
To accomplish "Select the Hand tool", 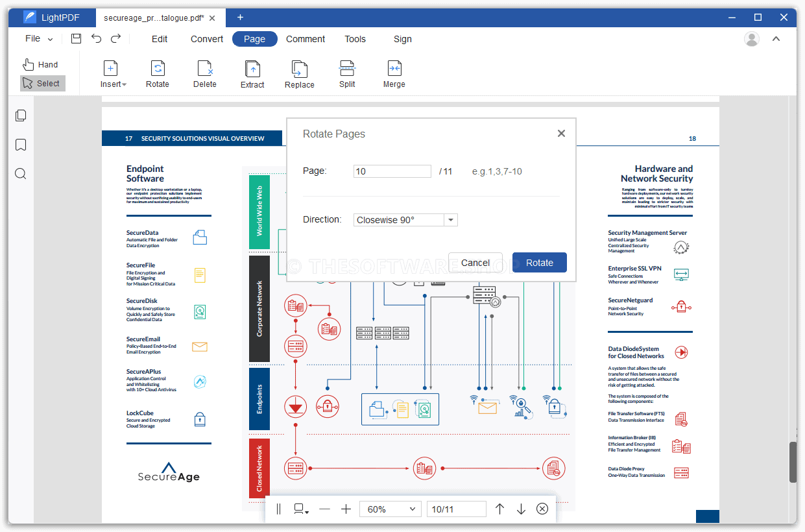I will [40, 64].
